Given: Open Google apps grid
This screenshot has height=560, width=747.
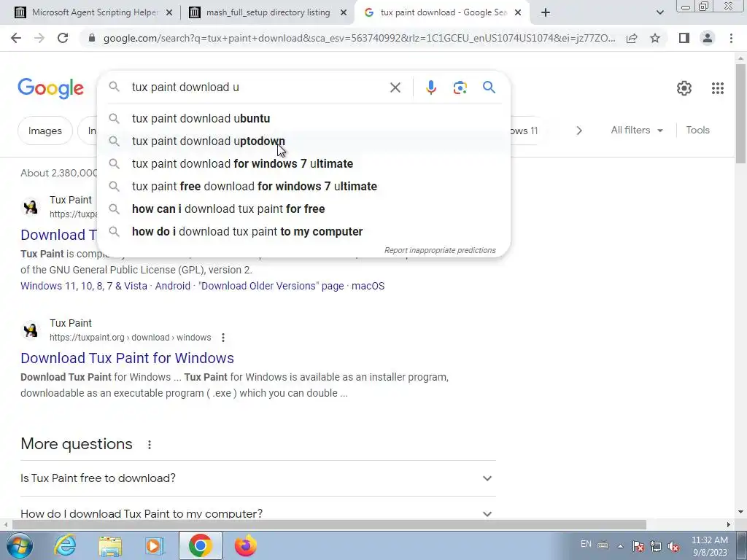Looking at the screenshot, I should click(x=718, y=88).
